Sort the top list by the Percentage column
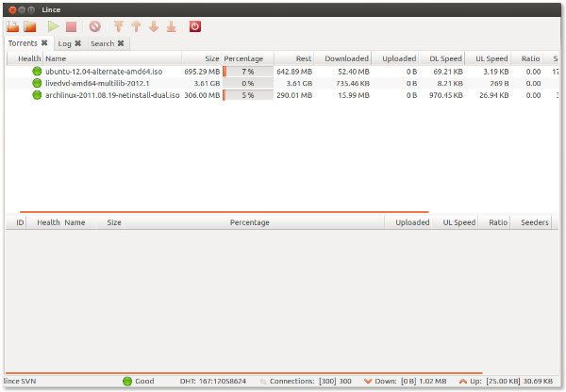 click(248, 58)
